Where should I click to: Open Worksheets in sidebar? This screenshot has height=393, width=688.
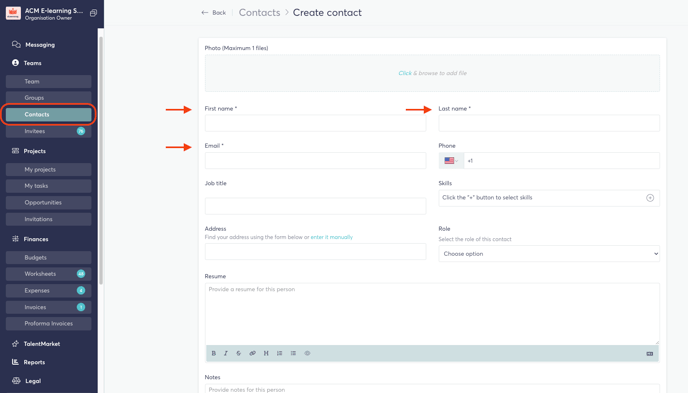coord(49,274)
